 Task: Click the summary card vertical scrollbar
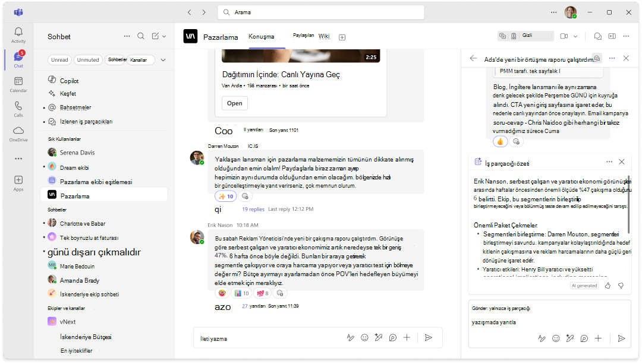pyautogui.click(x=628, y=204)
